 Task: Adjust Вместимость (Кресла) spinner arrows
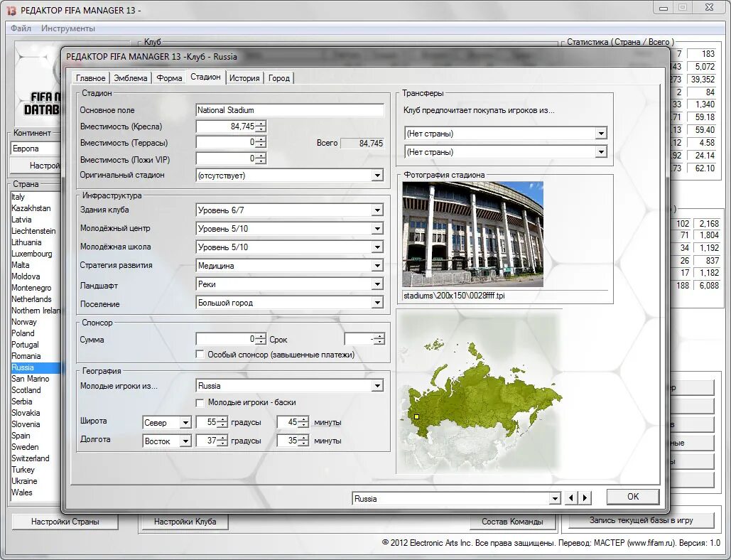point(261,126)
